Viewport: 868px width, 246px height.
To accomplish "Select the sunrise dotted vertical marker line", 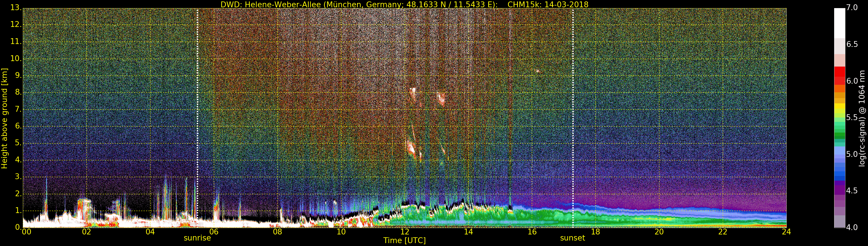I will [x=197, y=118].
